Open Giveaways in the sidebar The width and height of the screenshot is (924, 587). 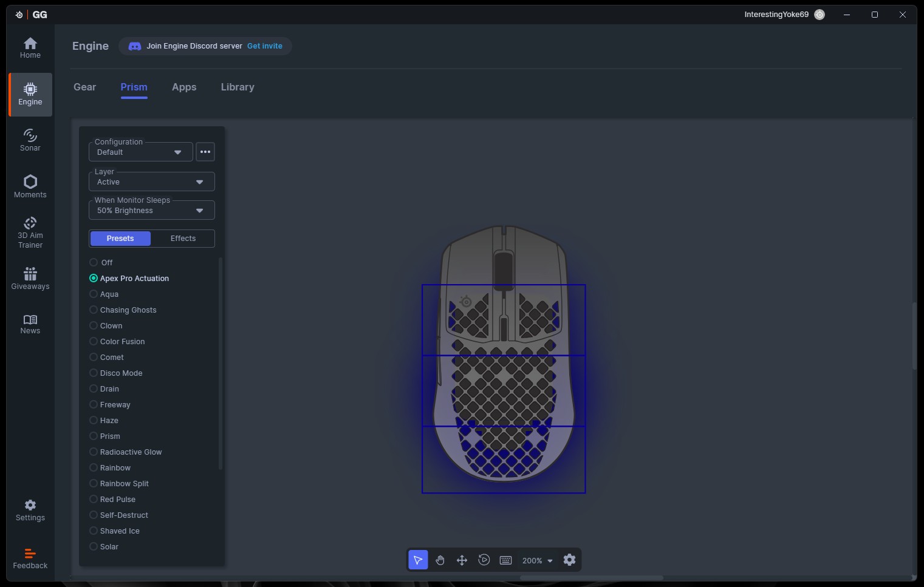coord(30,279)
